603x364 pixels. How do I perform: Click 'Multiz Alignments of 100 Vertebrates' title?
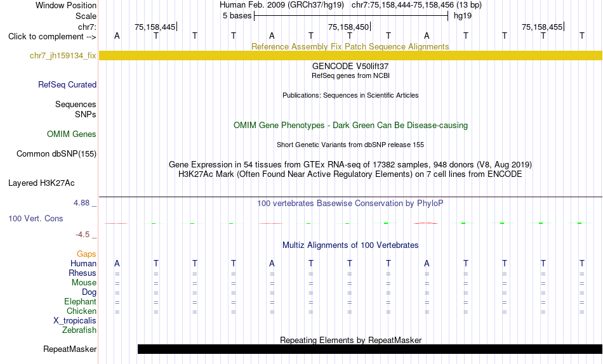coord(350,245)
